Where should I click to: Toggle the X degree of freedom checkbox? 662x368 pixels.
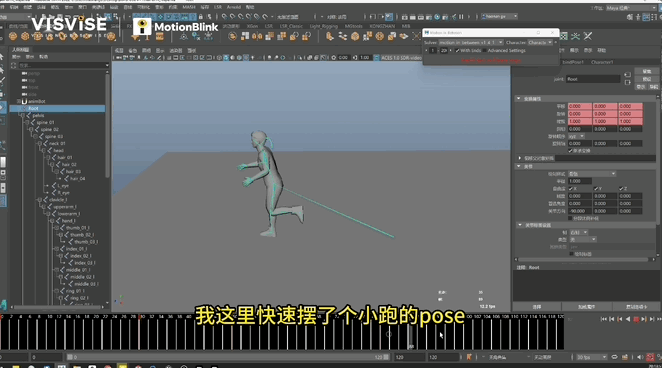click(x=570, y=189)
